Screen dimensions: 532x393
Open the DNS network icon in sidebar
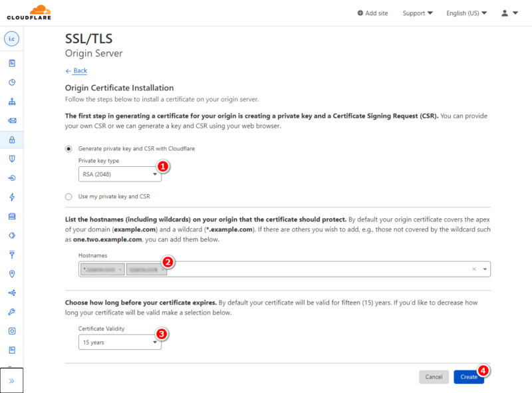click(12, 102)
